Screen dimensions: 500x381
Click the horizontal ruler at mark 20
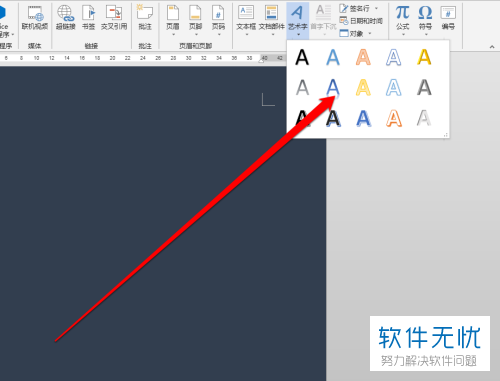(112, 58)
